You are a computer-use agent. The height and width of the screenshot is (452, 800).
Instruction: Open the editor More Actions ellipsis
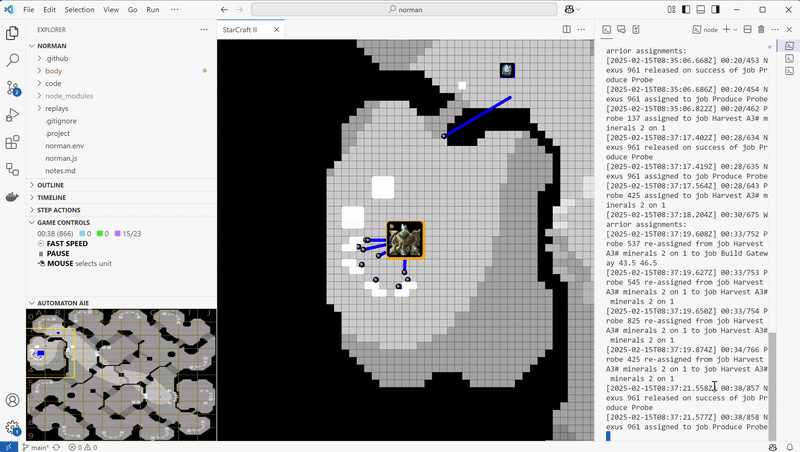pyautogui.click(x=581, y=30)
